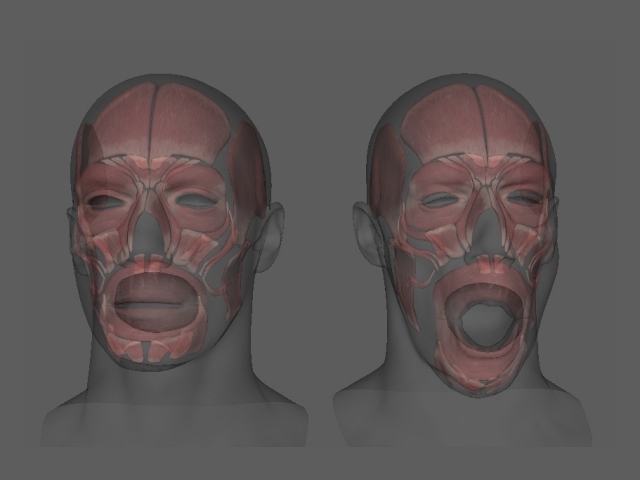The height and width of the screenshot is (480, 640).
Task: Select the left model's neck
Action: coord(165,385)
